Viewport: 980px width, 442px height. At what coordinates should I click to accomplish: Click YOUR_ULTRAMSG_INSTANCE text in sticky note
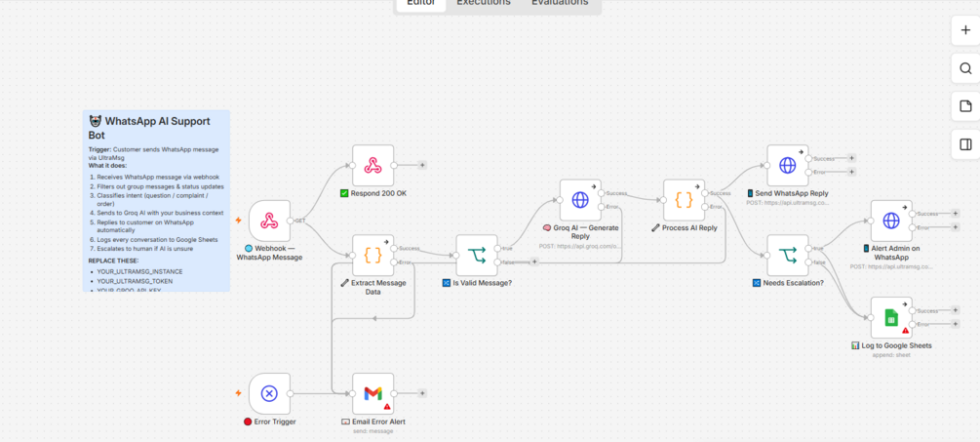[140, 272]
